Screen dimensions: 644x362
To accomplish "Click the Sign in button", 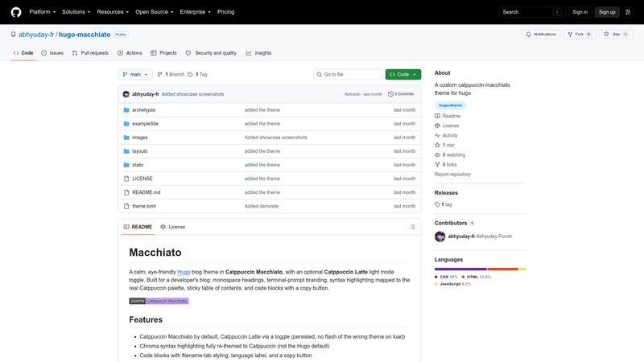I will 580,12.
